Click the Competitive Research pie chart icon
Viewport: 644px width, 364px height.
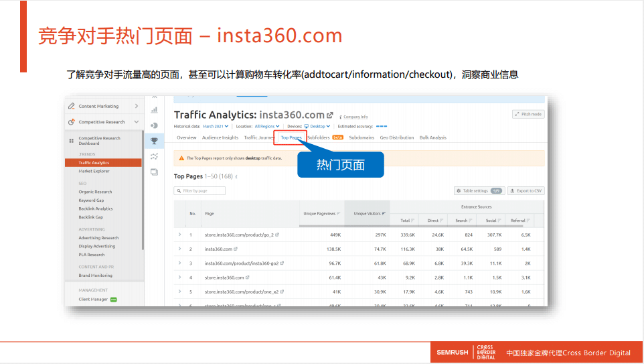[72, 122]
